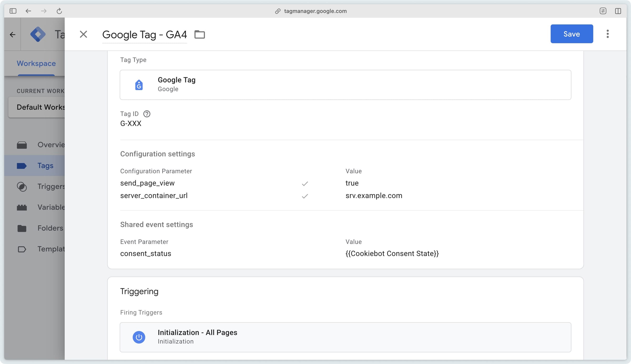Click the Templates outline tag icon
The width and height of the screenshot is (631, 364).
click(x=22, y=249)
